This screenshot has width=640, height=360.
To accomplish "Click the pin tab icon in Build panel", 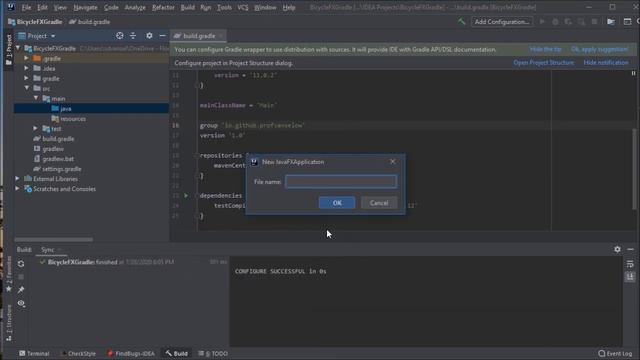I will (x=21, y=290).
